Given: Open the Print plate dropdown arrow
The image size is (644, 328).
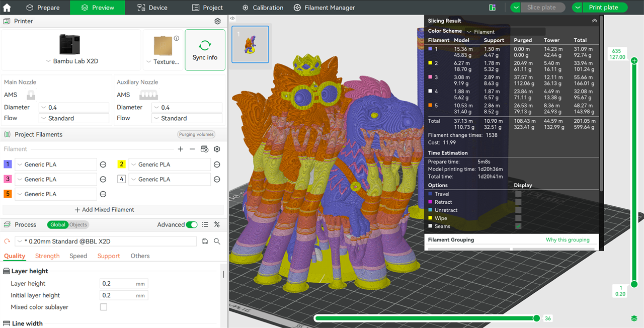Looking at the screenshot, I should point(578,8).
